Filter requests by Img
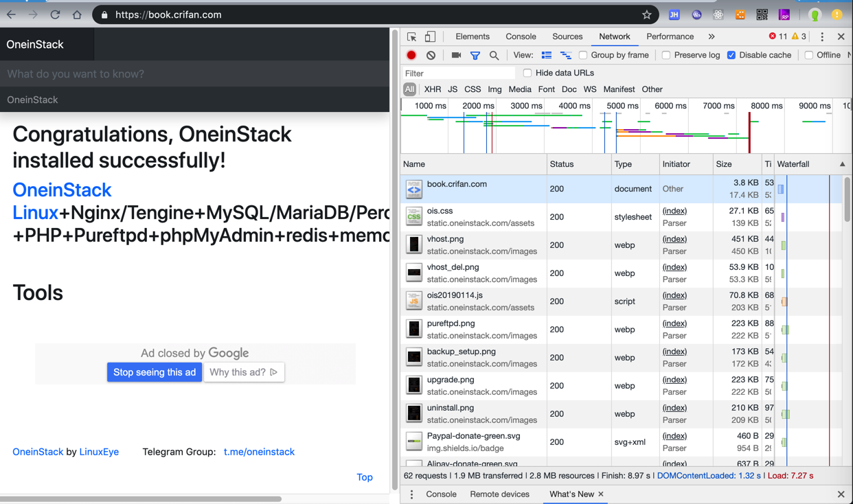Screen dimensions: 853x504 tap(494, 89)
